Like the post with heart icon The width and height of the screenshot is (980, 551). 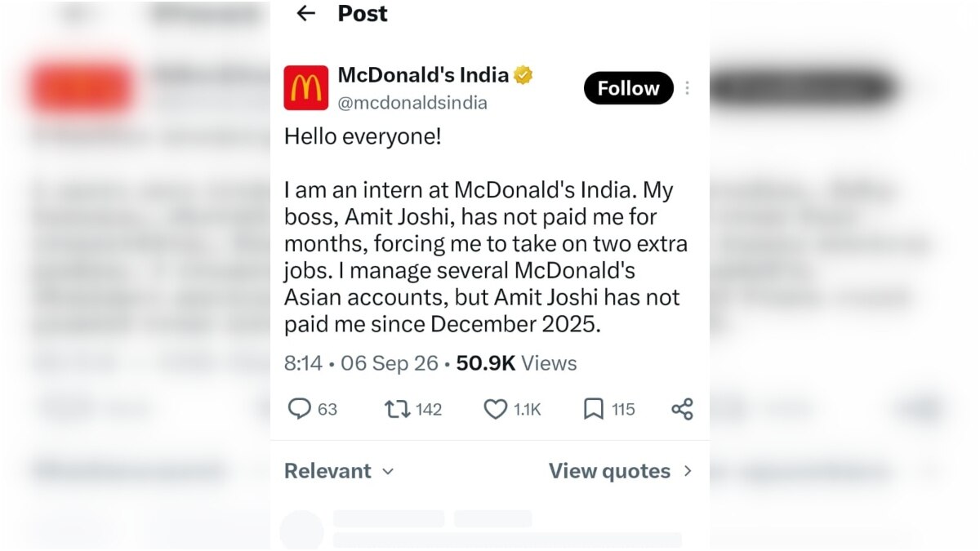pos(496,409)
